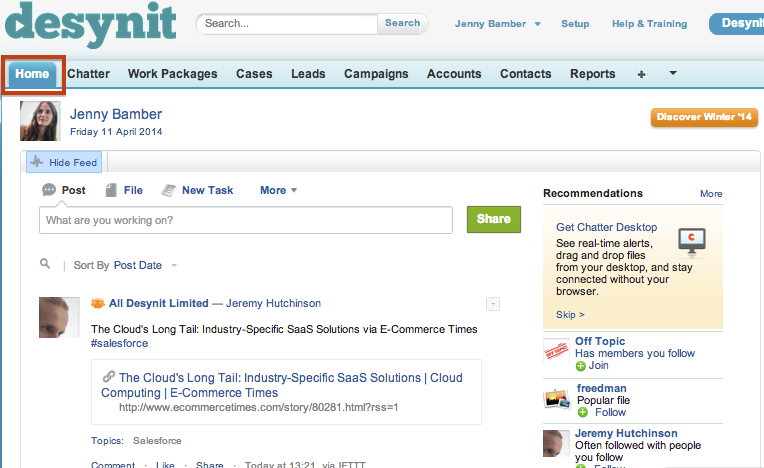
Task: Click the plus icon for all tabs
Action: (x=642, y=74)
